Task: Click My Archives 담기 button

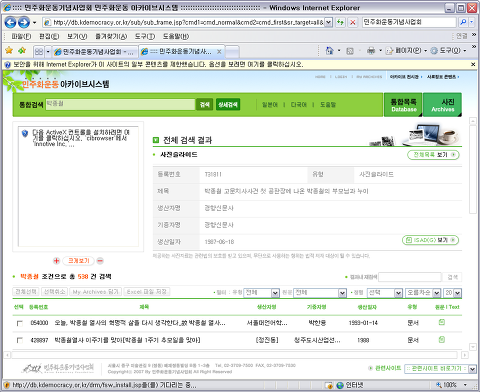Action: pyautogui.click(x=96, y=292)
